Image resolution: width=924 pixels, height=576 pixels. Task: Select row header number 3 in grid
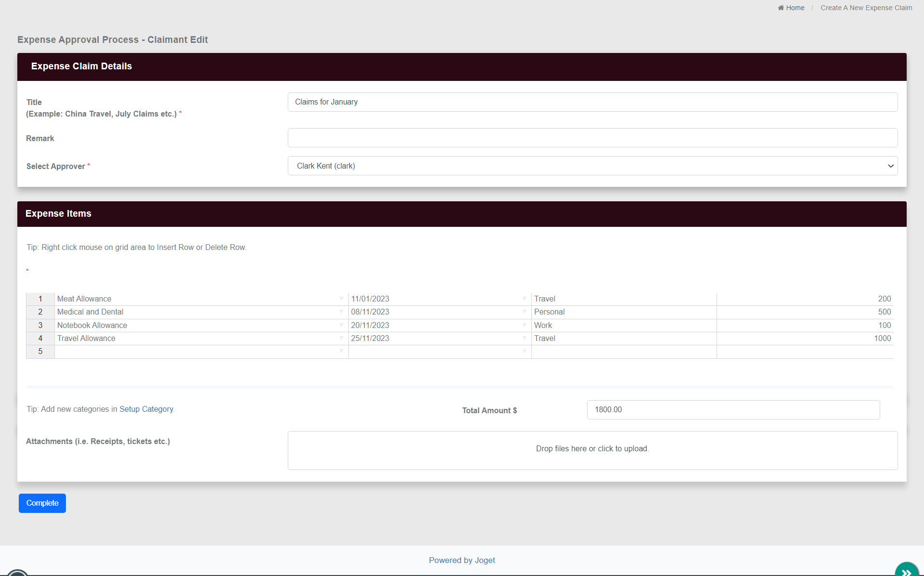40,325
